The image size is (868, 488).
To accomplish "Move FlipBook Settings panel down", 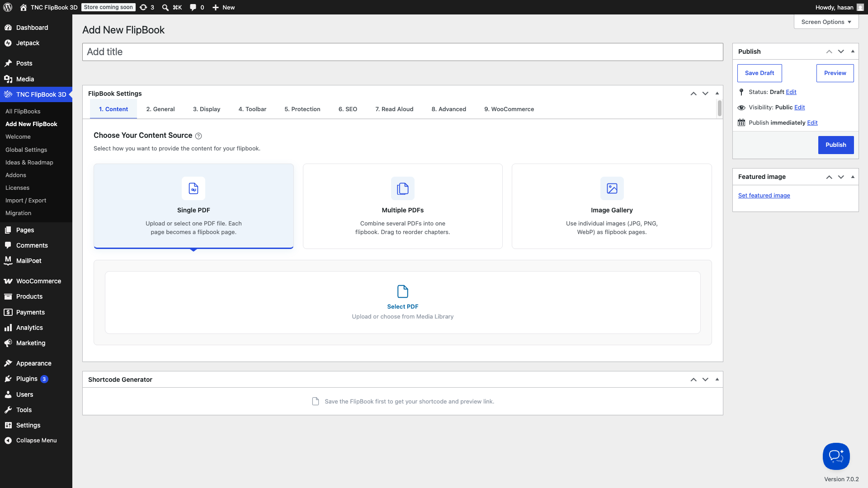I will tap(705, 94).
